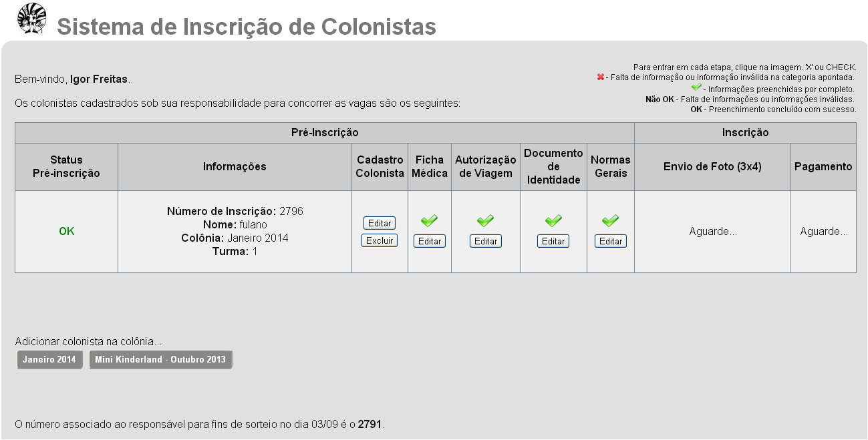Click Aguarde under Envio de Foto
Viewport: 868px width, 440px height.
pyautogui.click(x=713, y=232)
